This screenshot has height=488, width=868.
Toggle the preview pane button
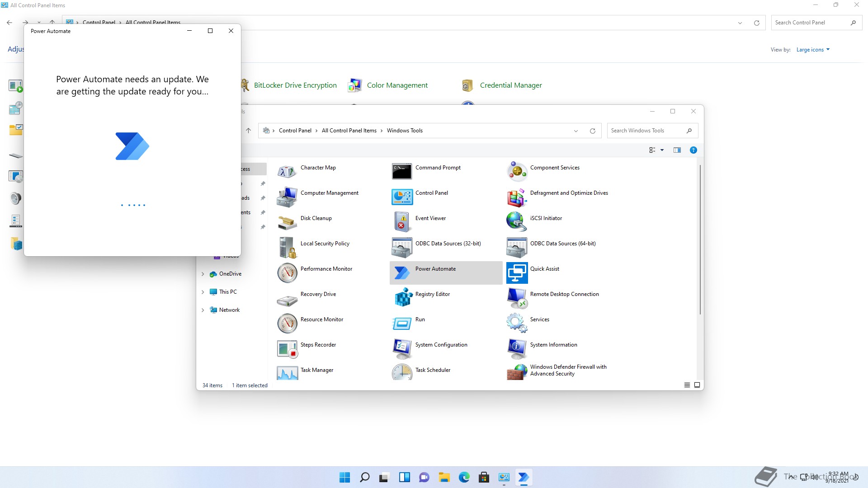677,150
